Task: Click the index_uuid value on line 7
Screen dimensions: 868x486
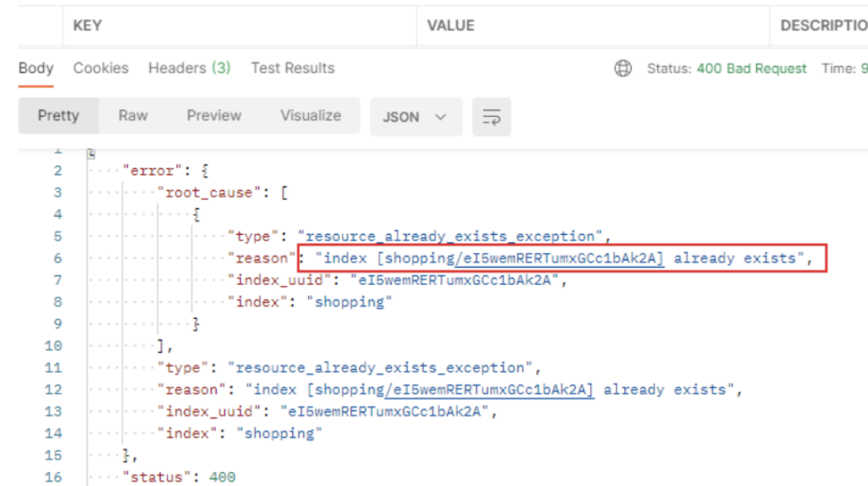Action: click(x=460, y=280)
